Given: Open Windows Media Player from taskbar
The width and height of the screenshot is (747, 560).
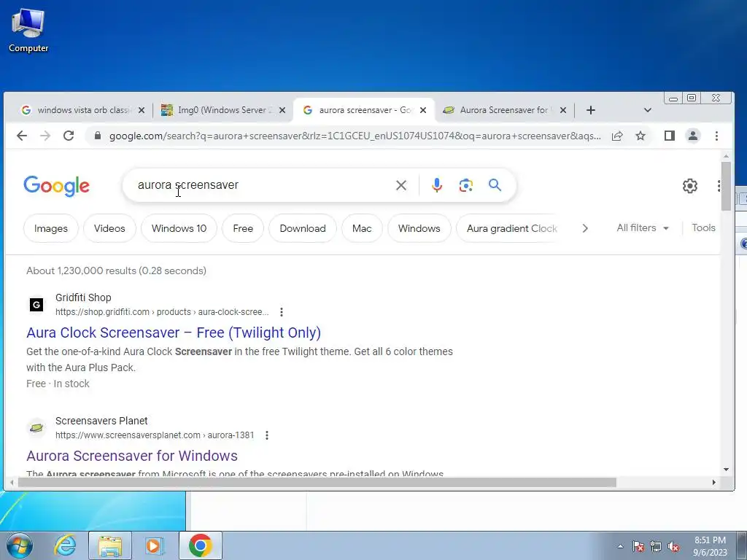Looking at the screenshot, I should tap(155, 545).
